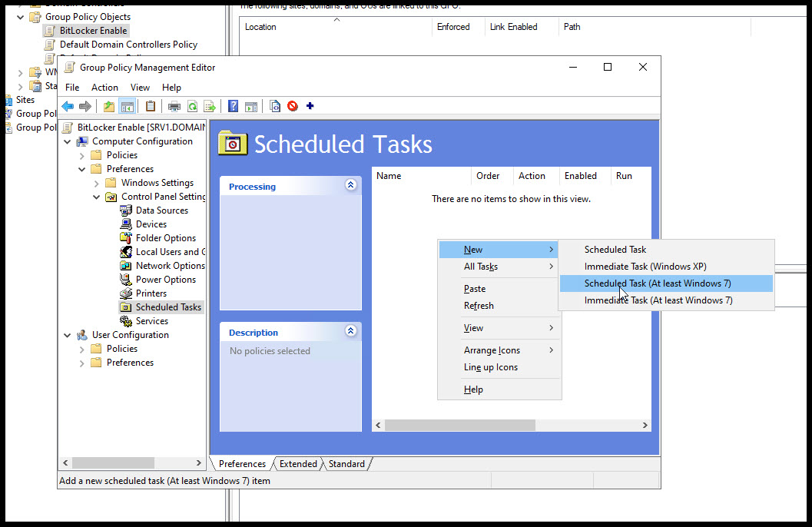Toggle the console tree show/hide toolbar icon
The height and width of the screenshot is (527, 812).
(127, 106)
